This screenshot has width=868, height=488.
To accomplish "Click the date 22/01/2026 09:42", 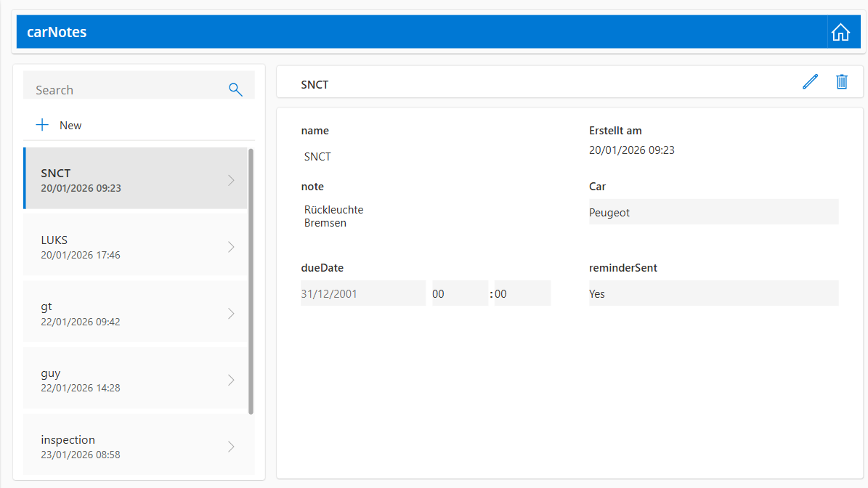I will click(x=81, y=322).
